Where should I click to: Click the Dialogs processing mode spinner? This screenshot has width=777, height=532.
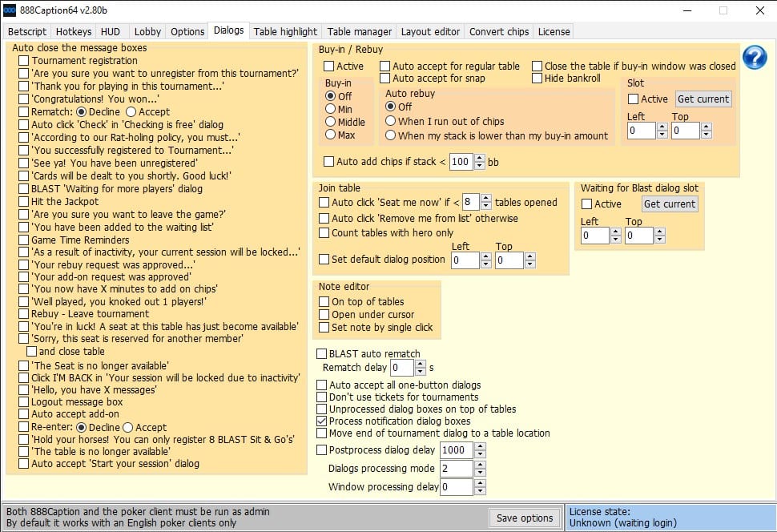[x=480, y=469]
